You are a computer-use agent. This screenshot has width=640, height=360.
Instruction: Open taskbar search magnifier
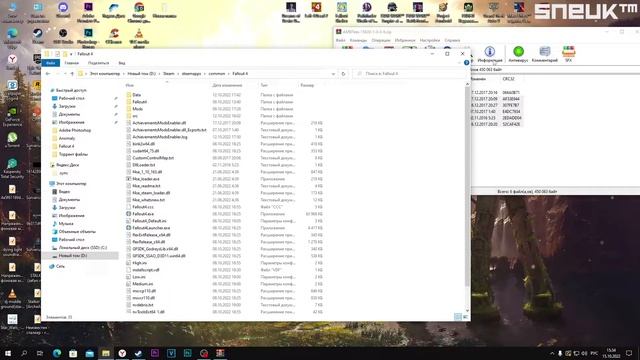24,353
